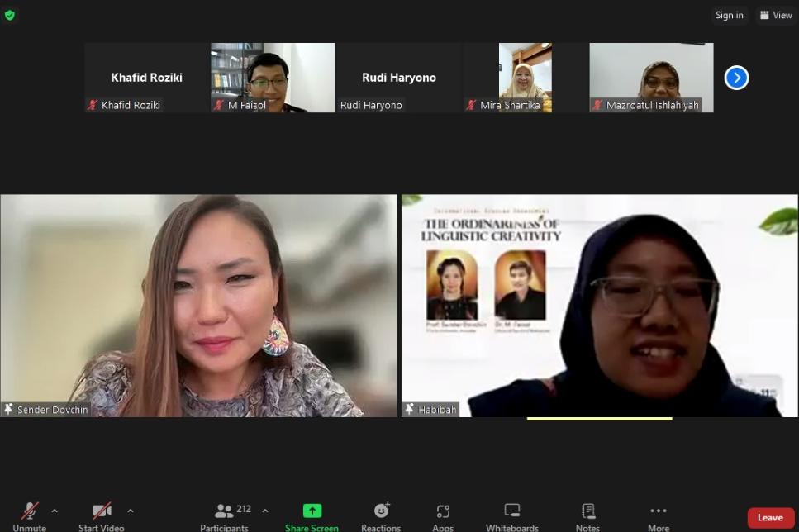Click the green encryption shield icon
The height and width of the screenshot is (532, 799).
(x=10, y=15)
